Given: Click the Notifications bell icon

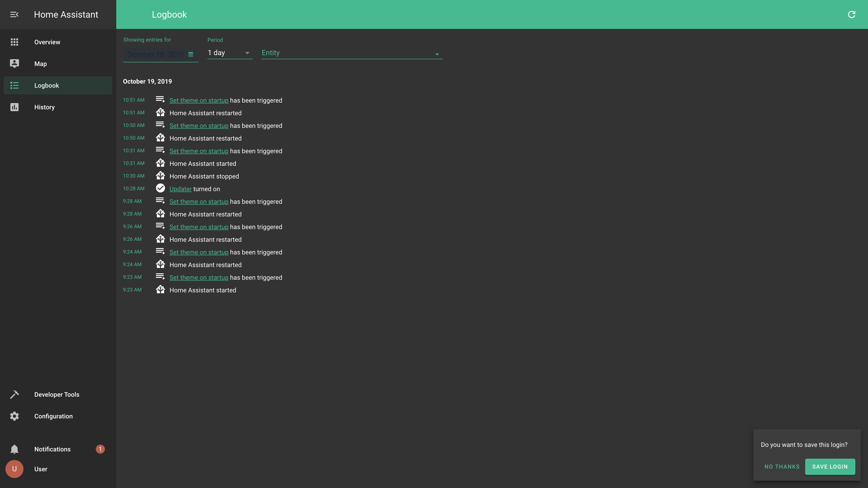Looking at the screenshot, I should 14,449.
